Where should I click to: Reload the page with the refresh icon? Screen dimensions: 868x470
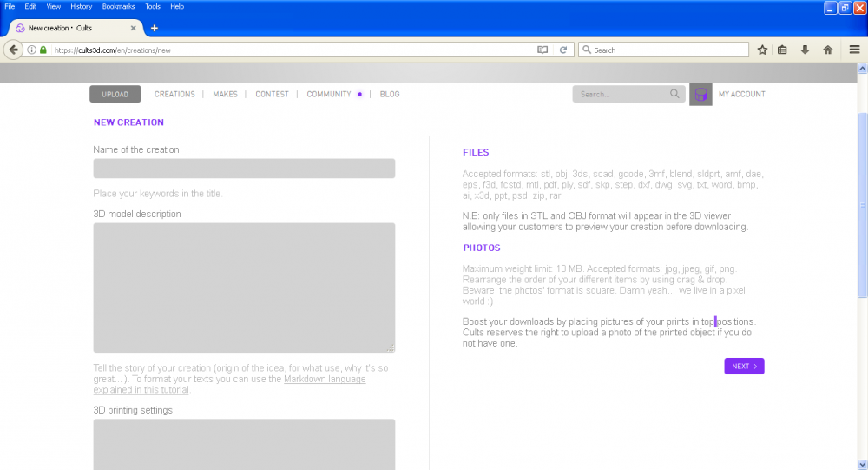pyautogui.click(x=563, y=50)
